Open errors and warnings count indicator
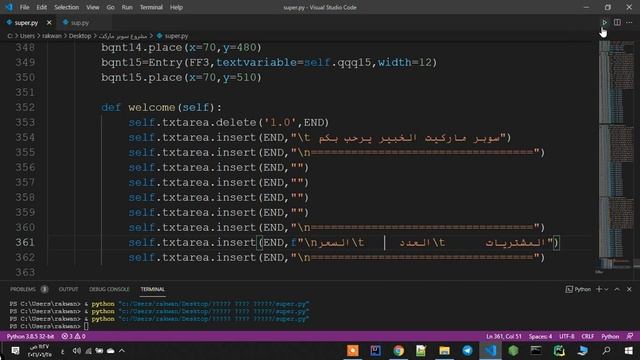 click(73, 336)
